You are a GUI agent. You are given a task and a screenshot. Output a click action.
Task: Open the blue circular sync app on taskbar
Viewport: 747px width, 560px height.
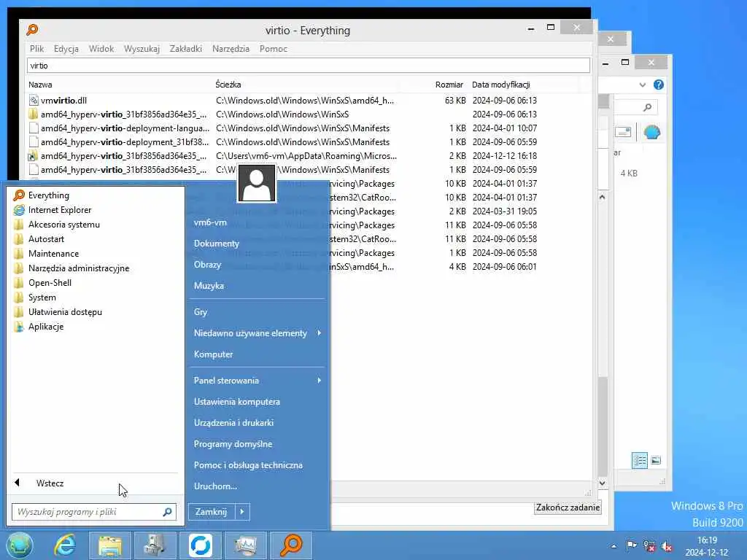point(200,545)
